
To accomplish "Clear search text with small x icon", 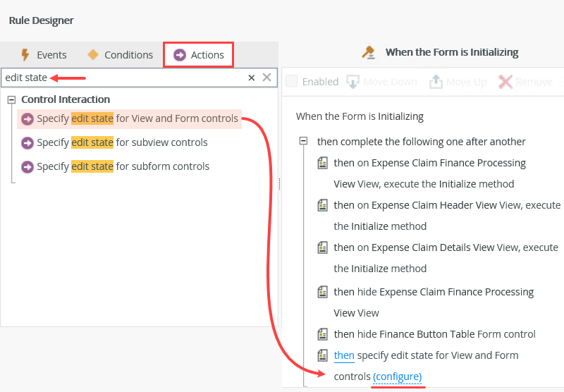I will pos(251,78).
